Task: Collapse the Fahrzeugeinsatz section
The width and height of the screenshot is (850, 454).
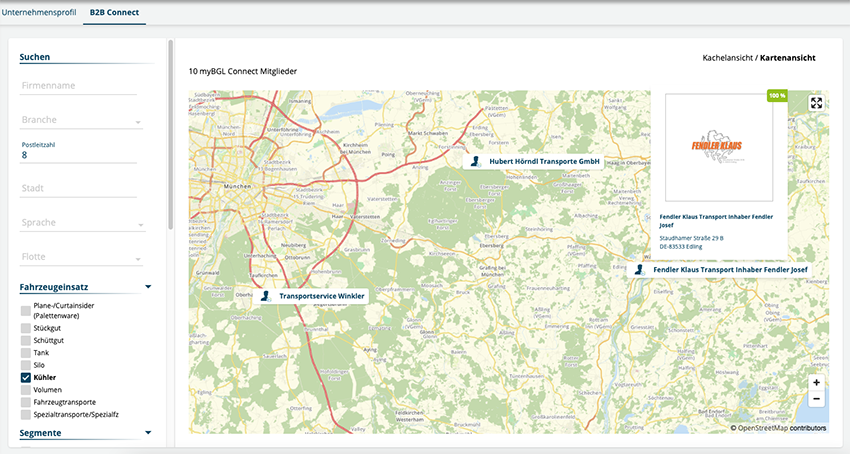Action: tap(148, 287)
